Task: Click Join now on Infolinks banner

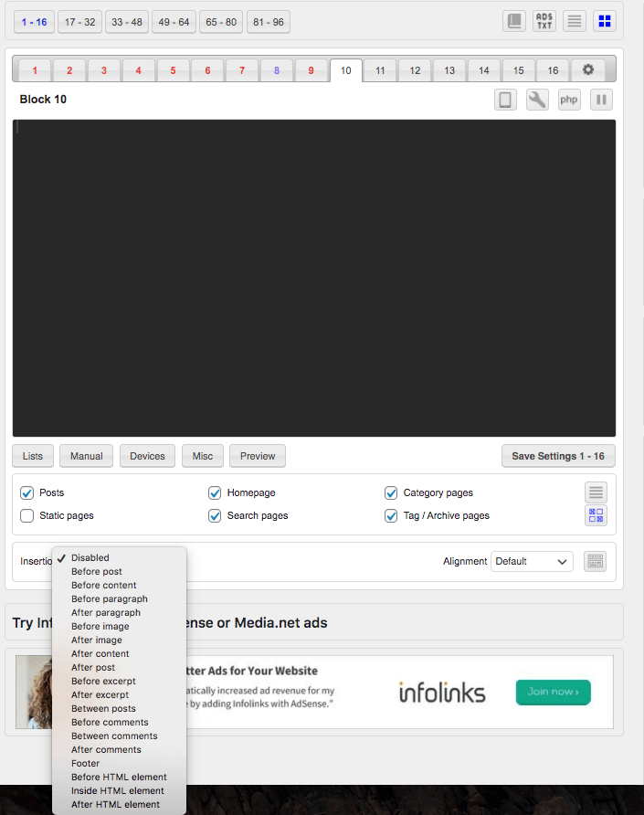Action: (553, 692)
